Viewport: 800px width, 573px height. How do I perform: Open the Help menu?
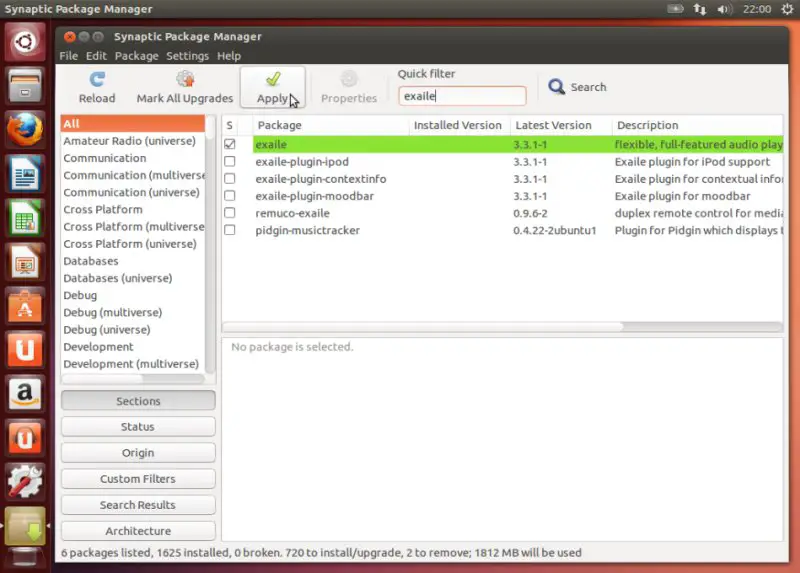point(229,56)
